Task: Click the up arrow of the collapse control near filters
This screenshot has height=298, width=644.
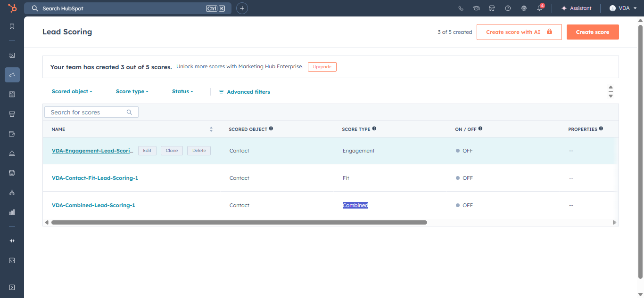Action: tap(611, 87)
